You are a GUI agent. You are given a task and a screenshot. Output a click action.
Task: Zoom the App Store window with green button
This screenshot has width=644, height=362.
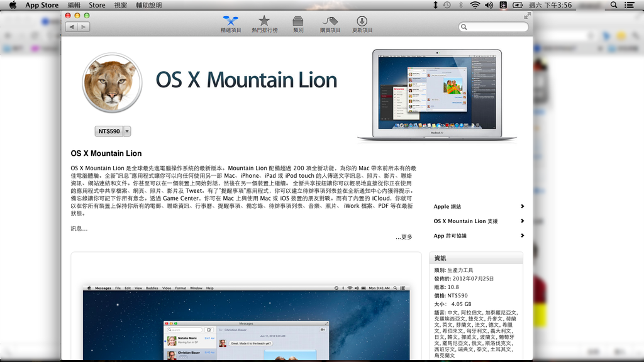tap(87, 16)
